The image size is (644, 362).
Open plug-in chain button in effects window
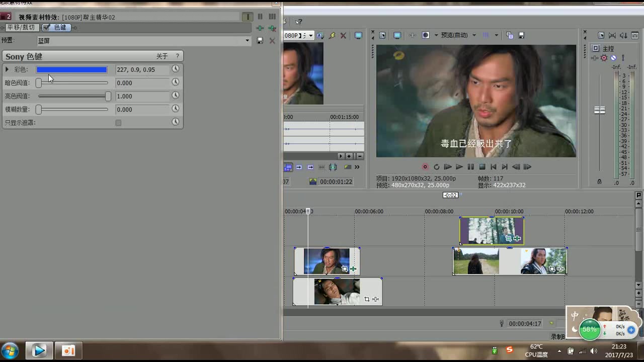(260, 28)
